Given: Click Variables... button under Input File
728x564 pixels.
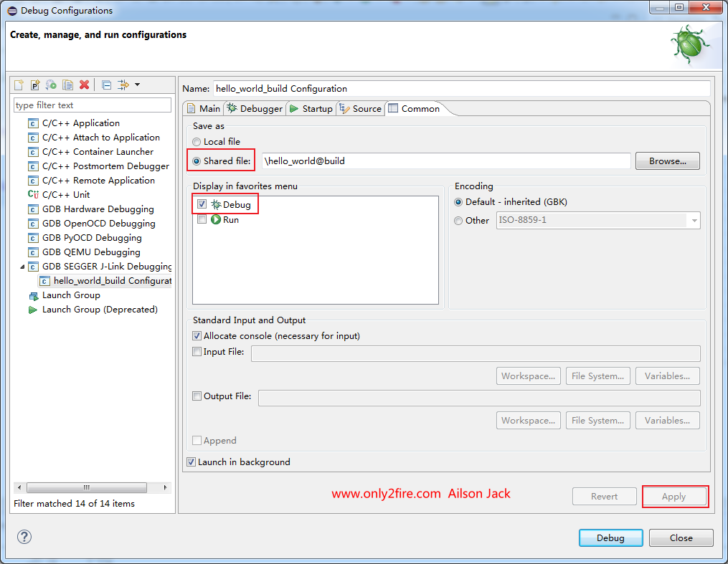Looking at the screenshot, I should 668,376.
